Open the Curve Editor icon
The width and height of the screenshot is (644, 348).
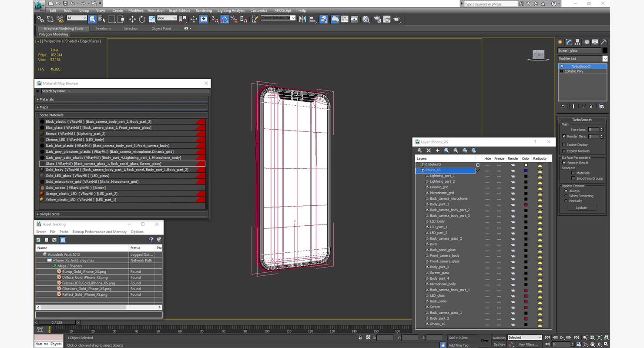click(x=345, y=19)
